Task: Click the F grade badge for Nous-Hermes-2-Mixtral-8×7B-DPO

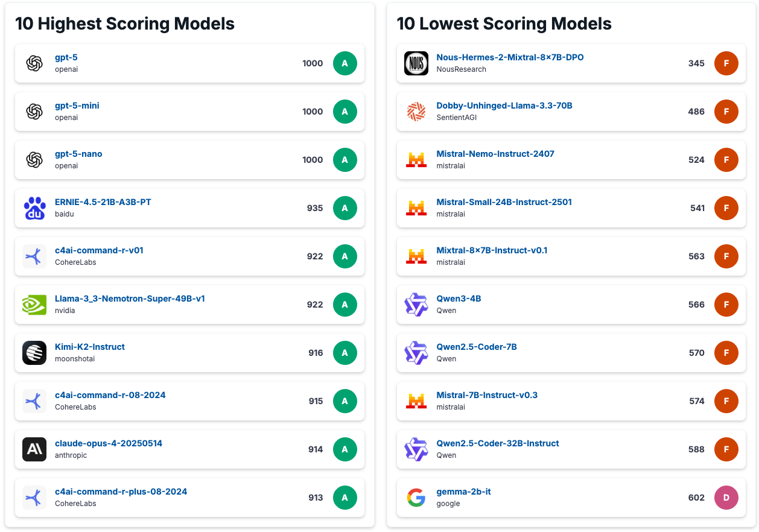Action: (726, 63)
